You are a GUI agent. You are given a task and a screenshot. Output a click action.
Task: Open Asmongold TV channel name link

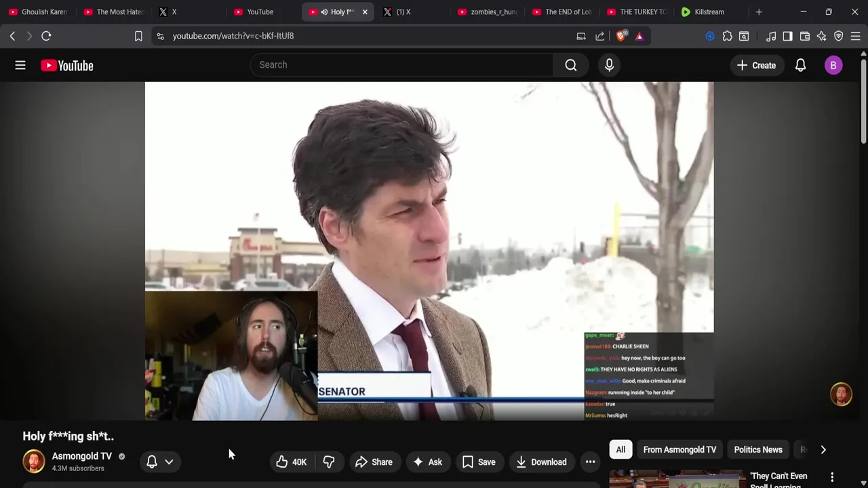[81, 456]
